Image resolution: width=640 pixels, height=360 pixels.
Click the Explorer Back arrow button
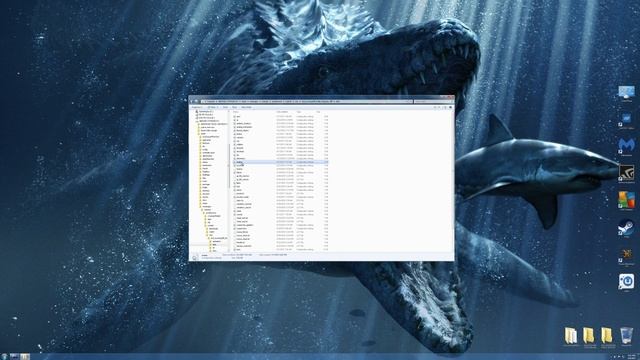click(192, 101)
